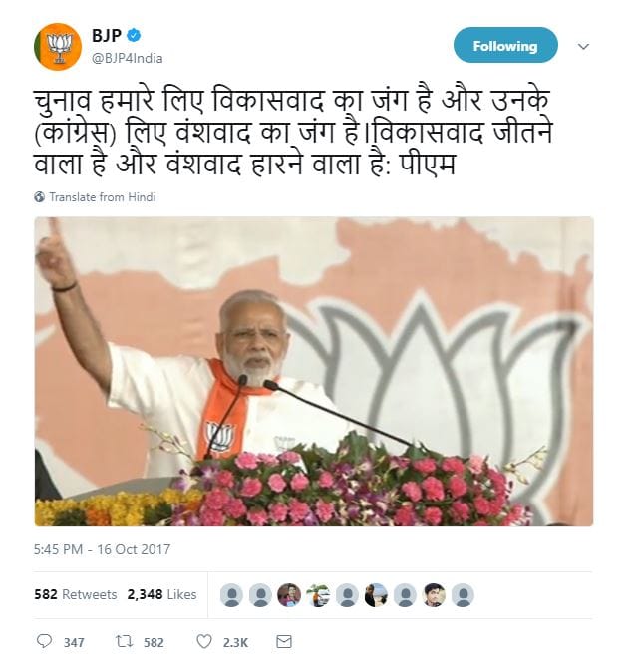
Task: Open the BJP profile avatar logo
Action: click(58, 47)
